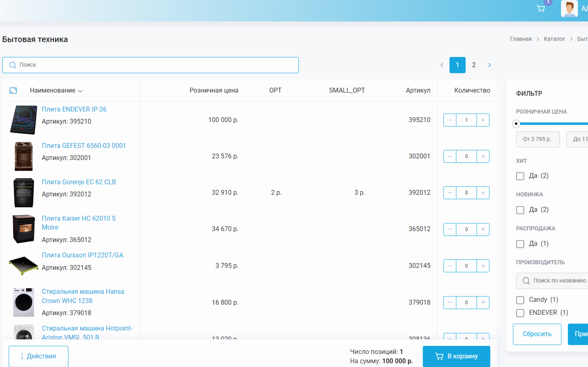Click the Розничная цена column header

[x=214, y=90]
